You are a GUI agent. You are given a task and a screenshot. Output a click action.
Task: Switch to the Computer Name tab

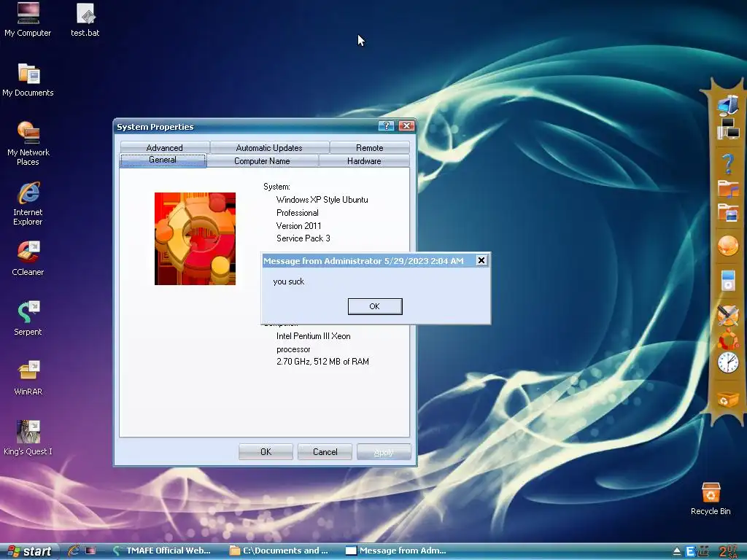262,161
